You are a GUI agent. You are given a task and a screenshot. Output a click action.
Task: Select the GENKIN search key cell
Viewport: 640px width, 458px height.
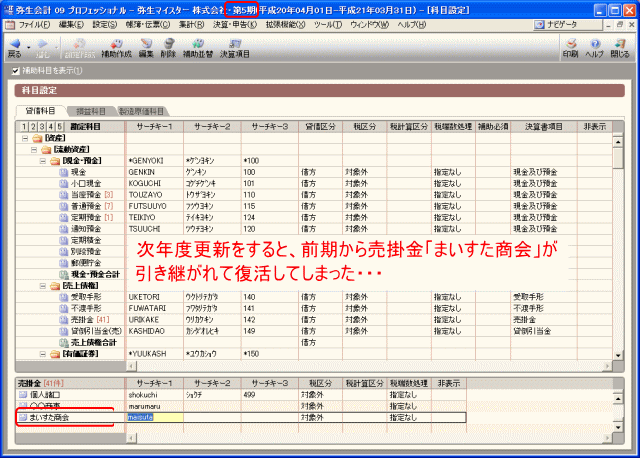click(x=155, y=172)
